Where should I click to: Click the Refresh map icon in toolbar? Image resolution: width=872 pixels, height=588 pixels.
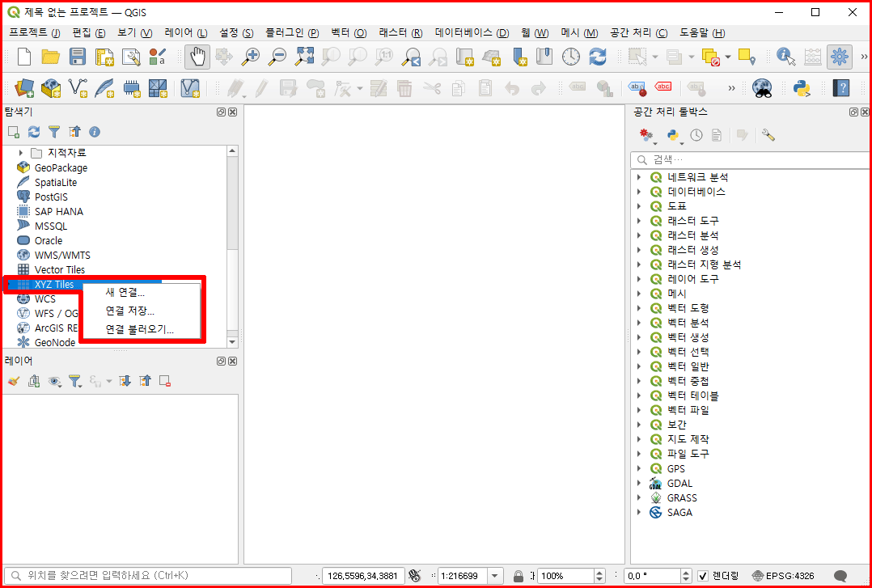(598, 56)
